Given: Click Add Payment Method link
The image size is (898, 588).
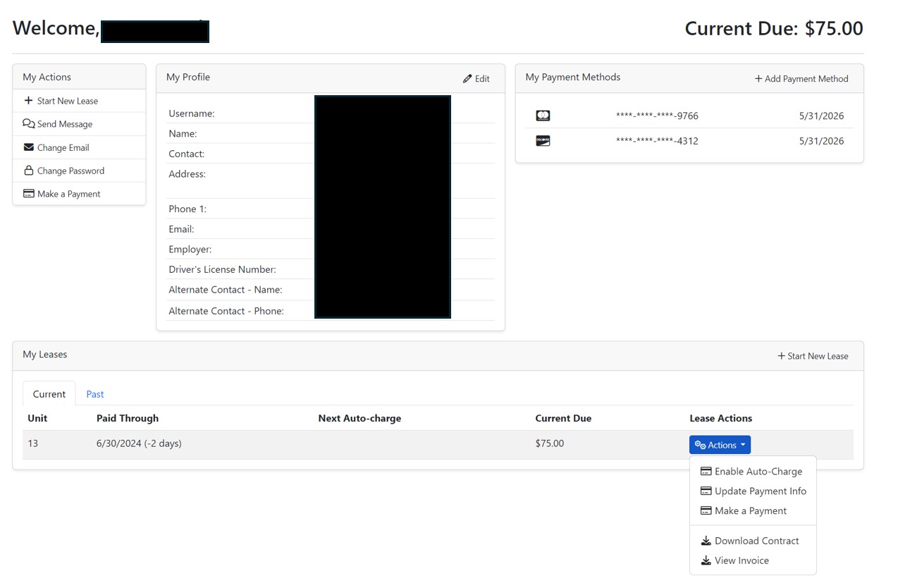Looking at the screenshot, I should point(801,79).
